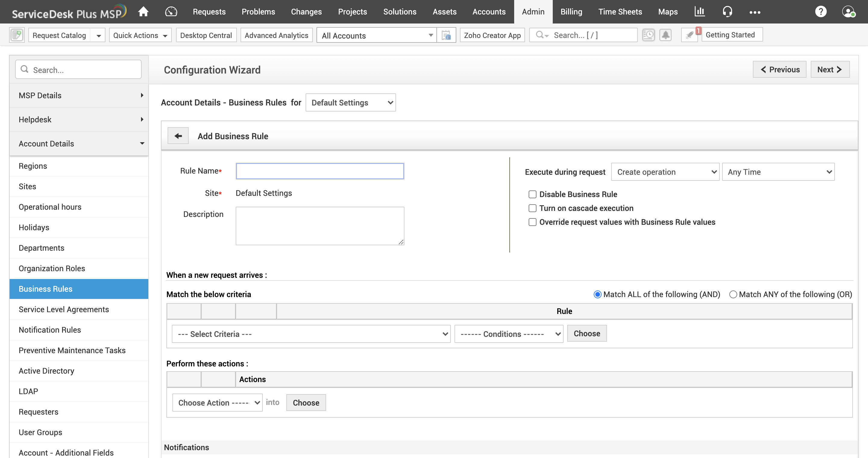868x458 pixels.
Task: Select Match ANY of the following (OR)
Action: click(x=733, y=294)
